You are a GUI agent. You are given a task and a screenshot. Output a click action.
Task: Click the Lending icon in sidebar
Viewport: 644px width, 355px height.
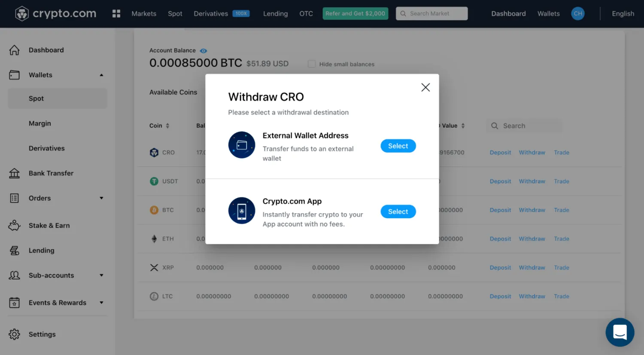pos(15,251)
